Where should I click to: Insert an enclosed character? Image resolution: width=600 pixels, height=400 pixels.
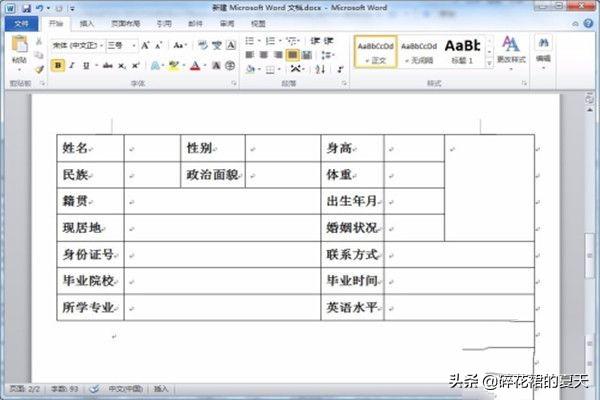click(230, 66)
